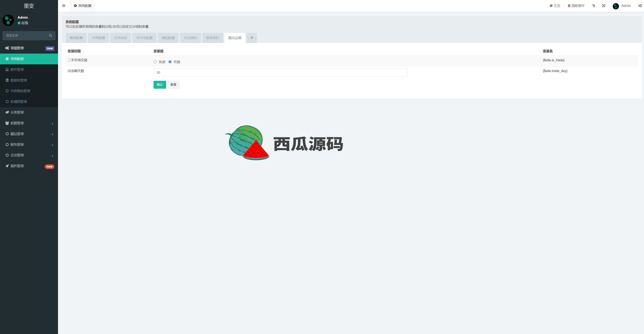
Task: Click the red new badge on 插件管理
Action: tap(49, 167)
